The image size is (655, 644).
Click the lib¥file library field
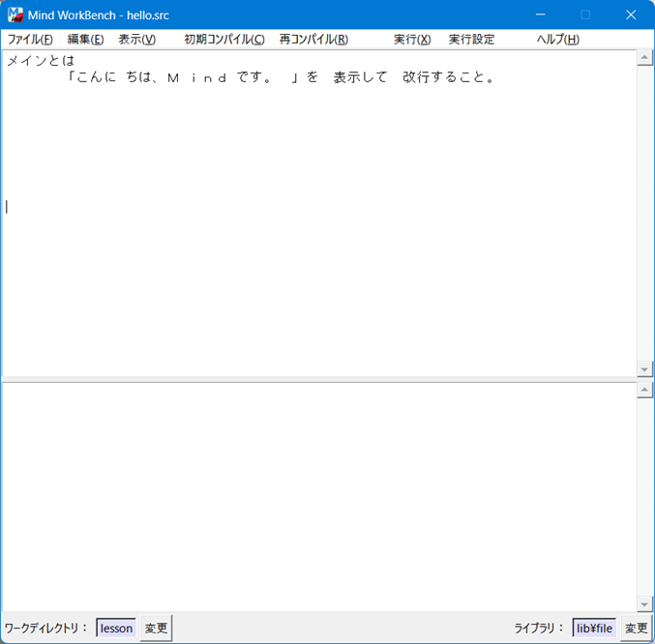pyautogui.click(x=594, y=628)
